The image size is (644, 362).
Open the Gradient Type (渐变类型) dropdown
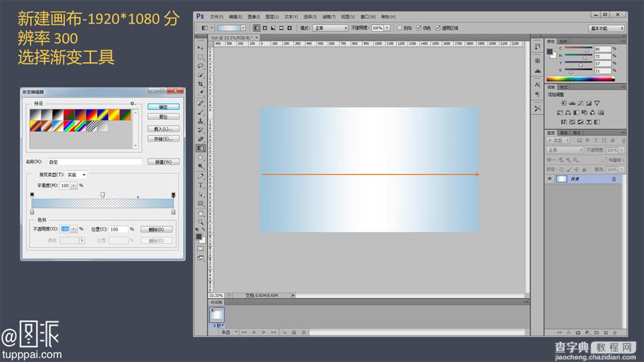(76, 175)
